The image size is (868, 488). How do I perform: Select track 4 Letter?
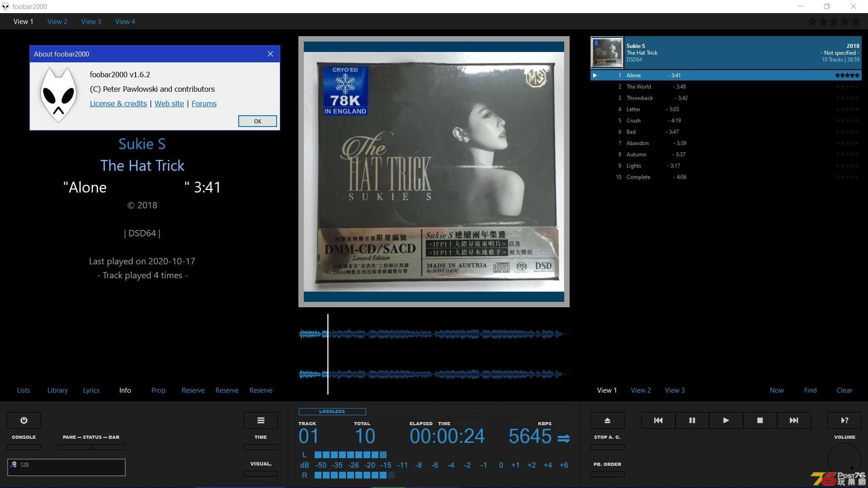pos(726,109)
